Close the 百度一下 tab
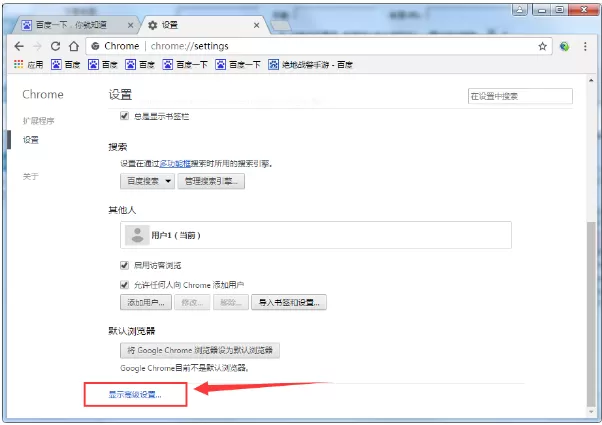602x425 pixels. pos(131,25)
